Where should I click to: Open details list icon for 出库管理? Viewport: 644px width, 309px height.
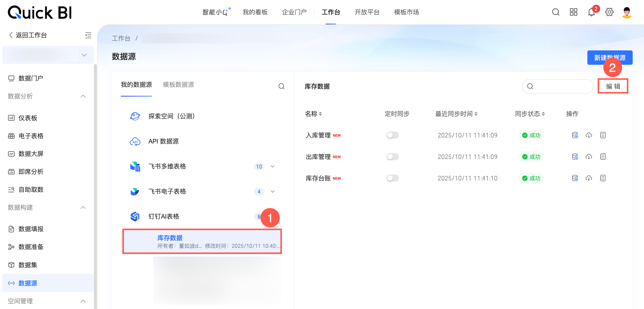pos(603,157)
